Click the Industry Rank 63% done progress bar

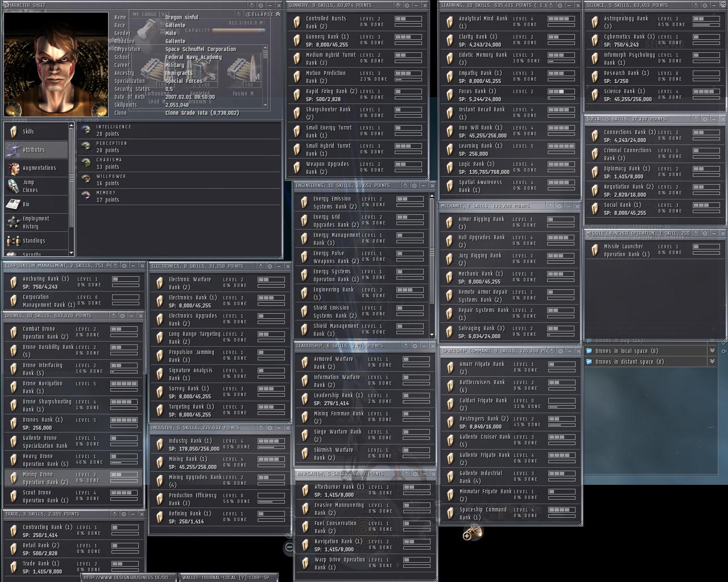click(x=271, y=447)
